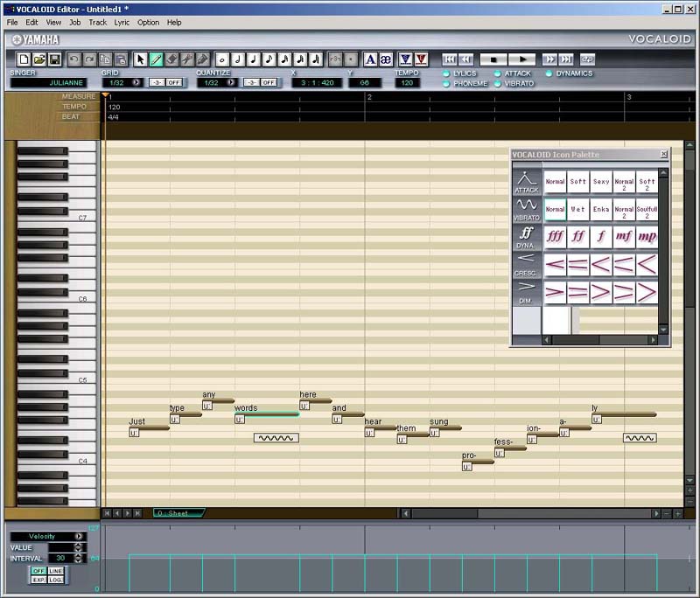Click the vertical scrollbar of the piano roll
This screenshot has height=598, width=700.
(x=689, y=312)
